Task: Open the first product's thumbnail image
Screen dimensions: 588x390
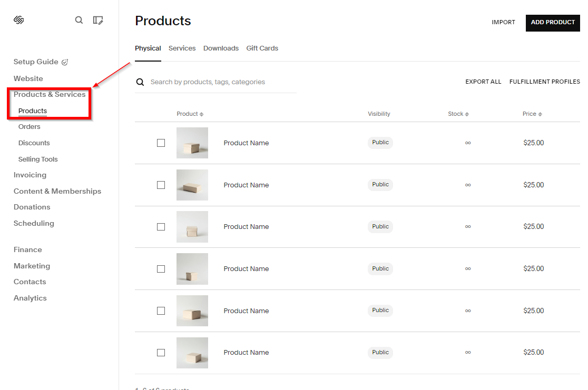Action: [192, 143]
